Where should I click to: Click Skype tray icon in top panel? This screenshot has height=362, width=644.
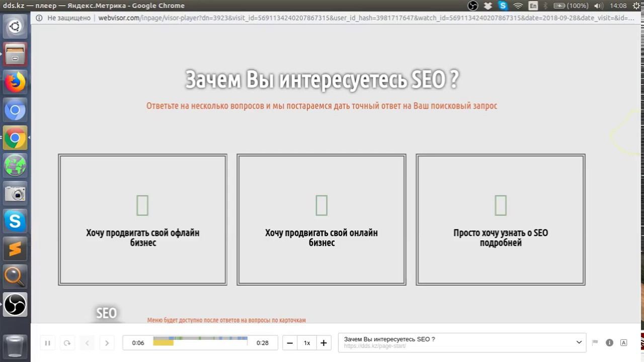click(503, 6)
